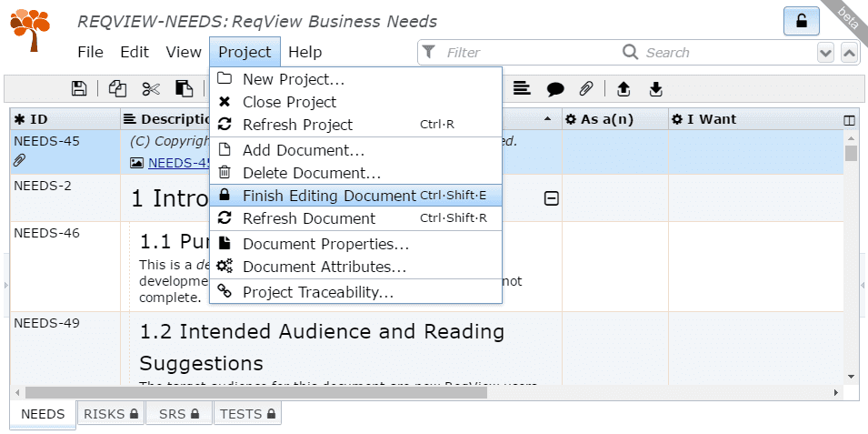Screen dimensions: 868x434
Task: Go to previous search result up arrow
Action: coord(849,53)
